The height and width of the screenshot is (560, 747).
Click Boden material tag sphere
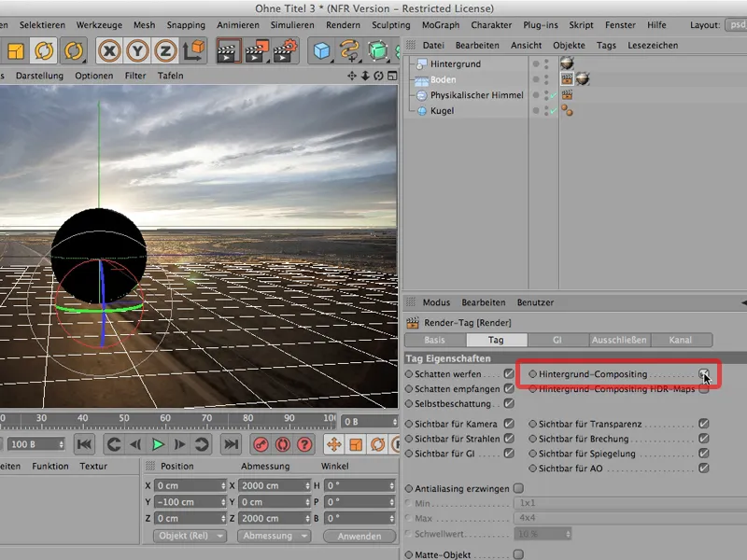tap(583, 79)
